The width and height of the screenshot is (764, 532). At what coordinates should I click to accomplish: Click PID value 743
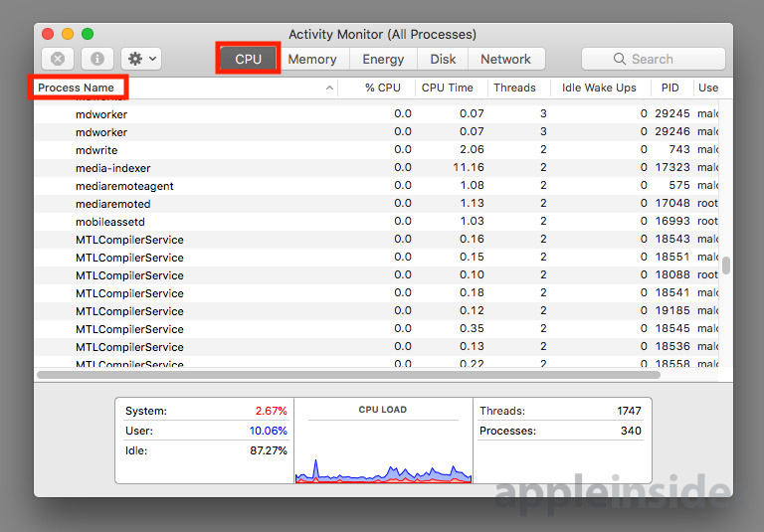pos(679,149)
